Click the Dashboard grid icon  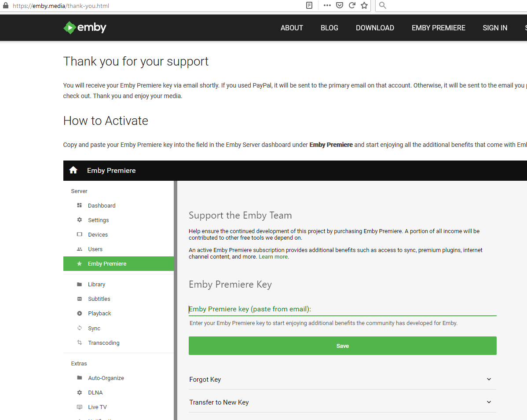[x=80, y=205]
